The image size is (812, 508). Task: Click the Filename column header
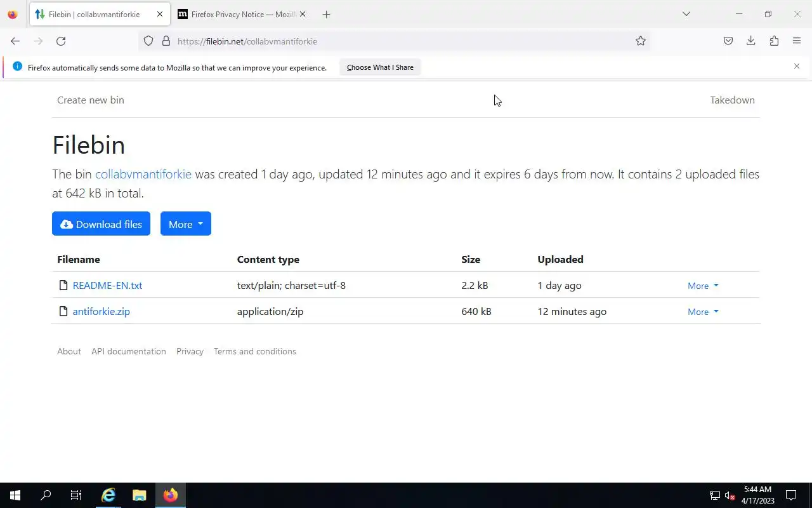click(x=79, y=259)
